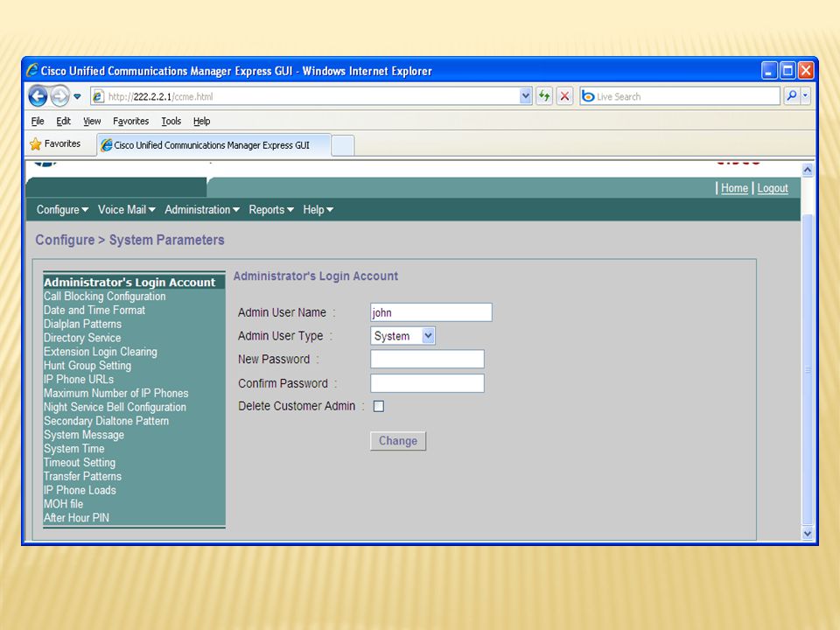Screen dimensions: 840x630
Task: Click the Confirm Password field
Action: tap(427, 383)
